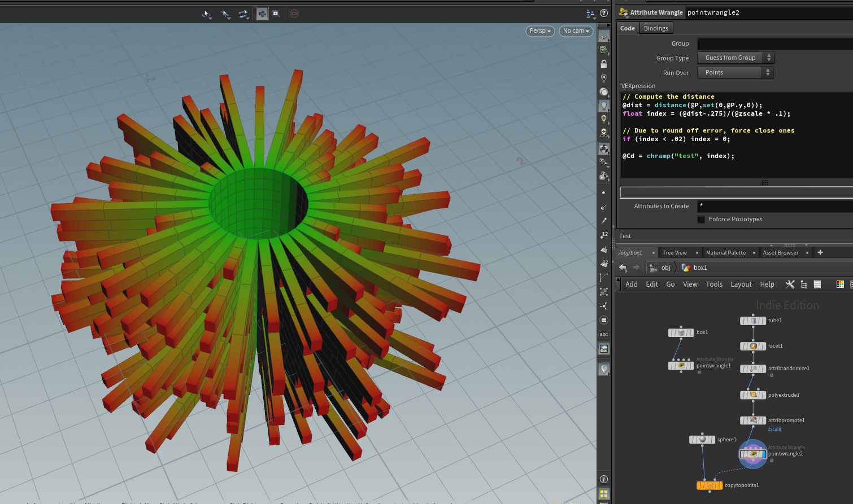This screenshot has height=504, width=853.
Task: Click the sphere1 node icon
Action: (x=702, y=440)
